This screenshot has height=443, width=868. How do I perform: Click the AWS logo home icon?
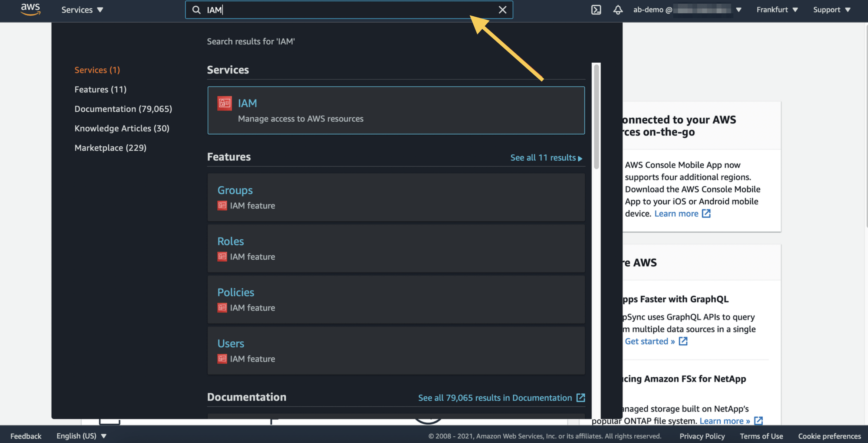[x=30, y=9]
